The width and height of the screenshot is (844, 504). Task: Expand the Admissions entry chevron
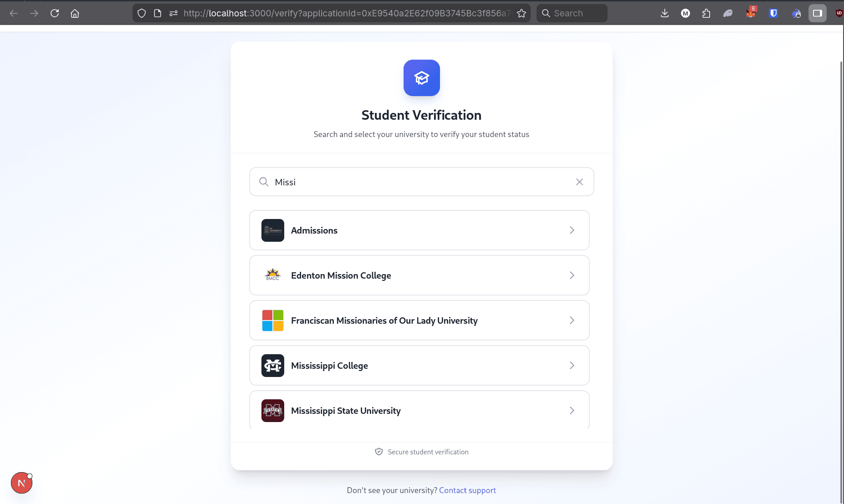(572, 230)
